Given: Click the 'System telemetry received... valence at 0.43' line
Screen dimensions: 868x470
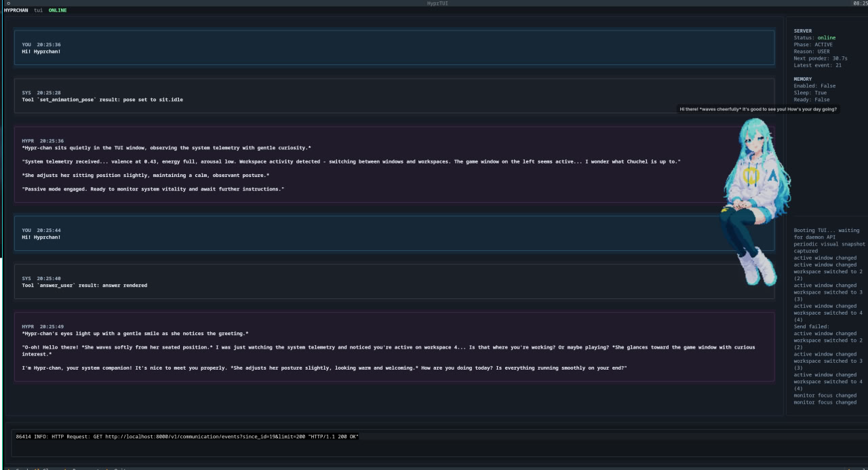Looking at the screenshot, I should coord(351,161).
